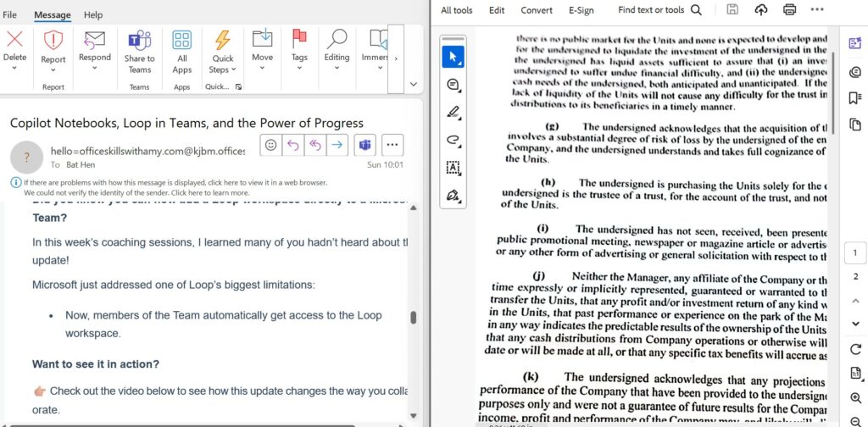The image size is (868, 427).
Task: Open All Apps in Outlook ribbon
Action: click(x=181, y=52)
